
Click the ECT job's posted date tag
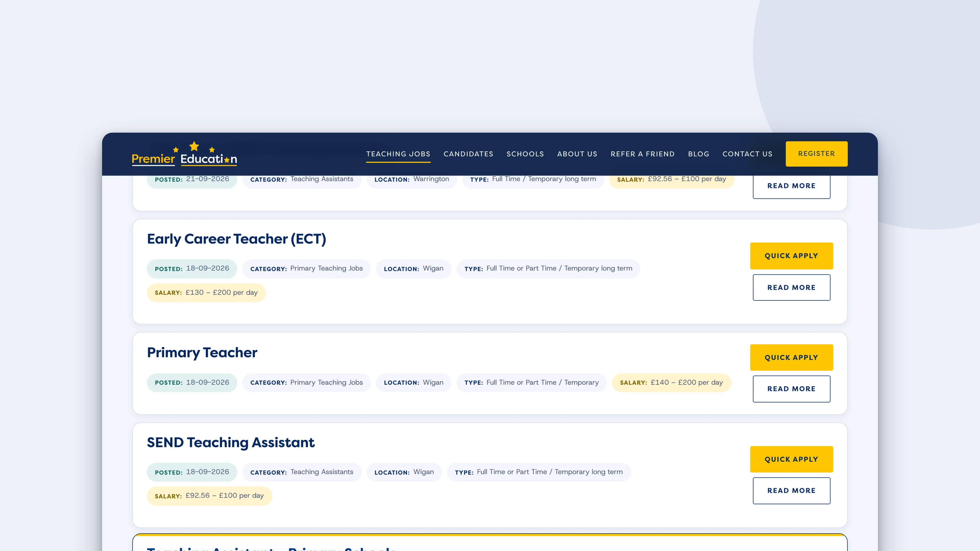tap(192, 268)
